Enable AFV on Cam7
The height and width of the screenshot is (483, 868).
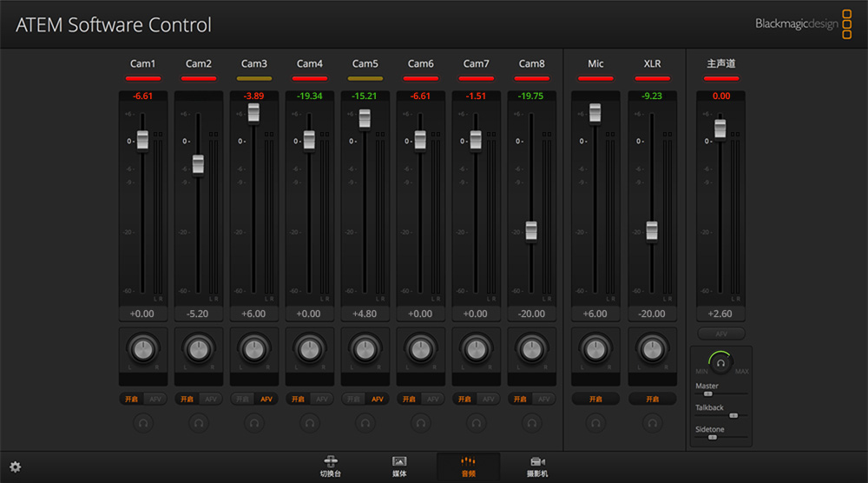coord(488,399)
